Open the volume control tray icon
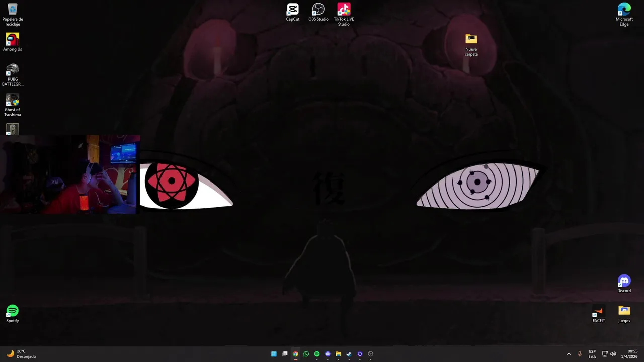 (x=613, y=354)
